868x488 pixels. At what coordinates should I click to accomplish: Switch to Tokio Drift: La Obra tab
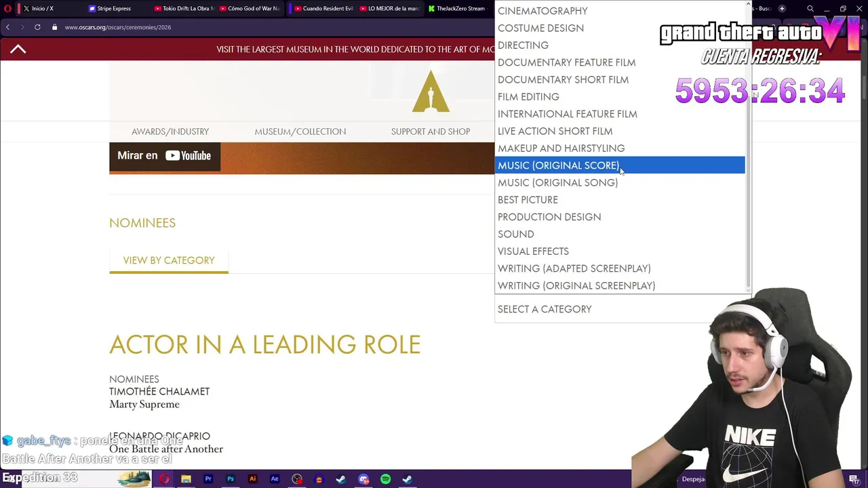(183, 8)
